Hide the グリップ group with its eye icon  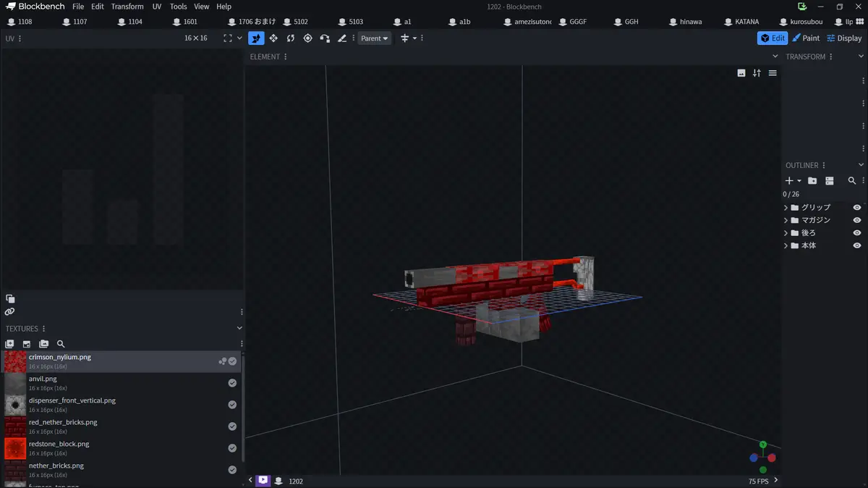857,208
